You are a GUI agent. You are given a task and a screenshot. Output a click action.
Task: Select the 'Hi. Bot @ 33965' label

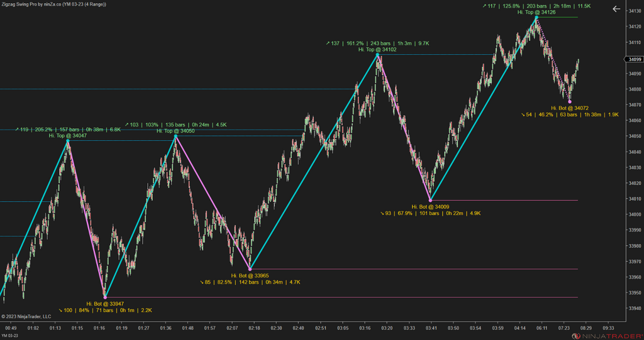[x=250, y=275]
